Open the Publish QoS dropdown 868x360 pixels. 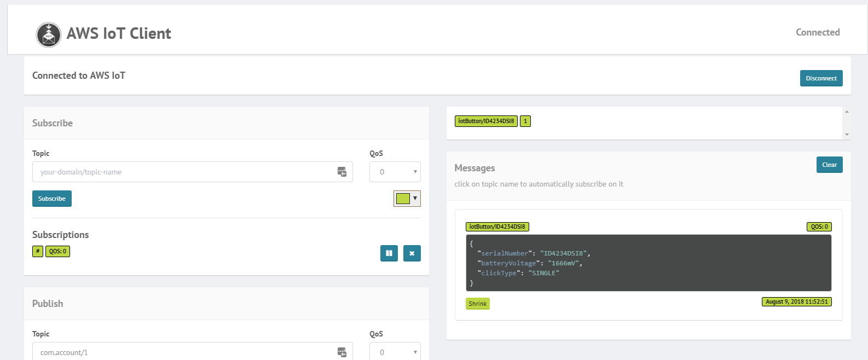point(395,351)
